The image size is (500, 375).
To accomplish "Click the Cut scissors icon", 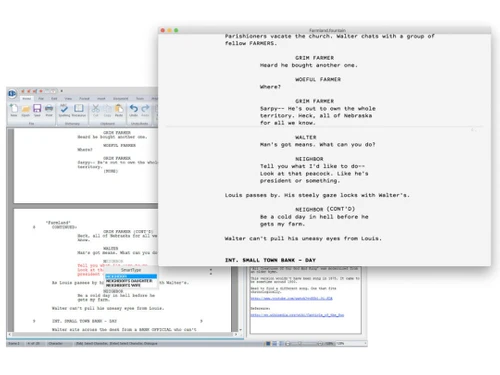I will (x=96, y=110).
